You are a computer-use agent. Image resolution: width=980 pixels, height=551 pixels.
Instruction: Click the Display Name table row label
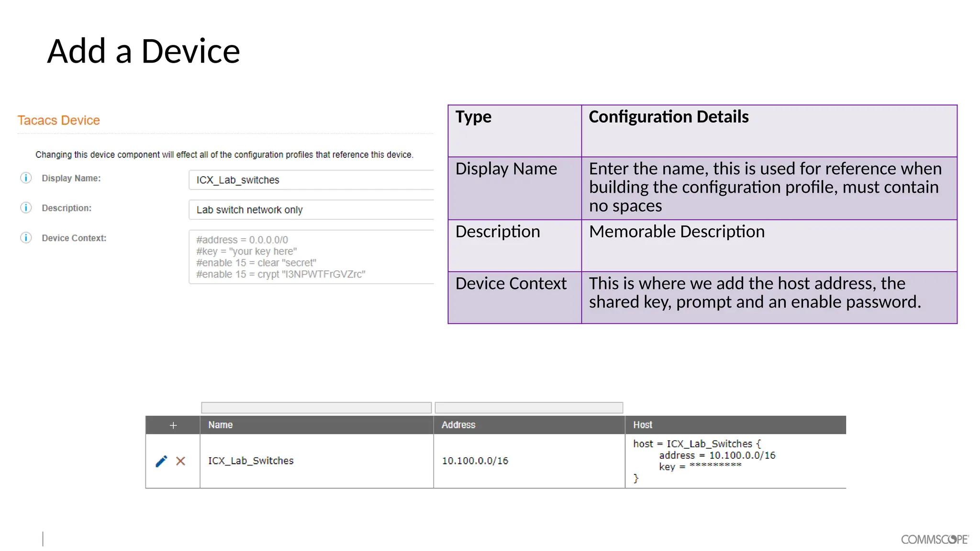point(506,169)
